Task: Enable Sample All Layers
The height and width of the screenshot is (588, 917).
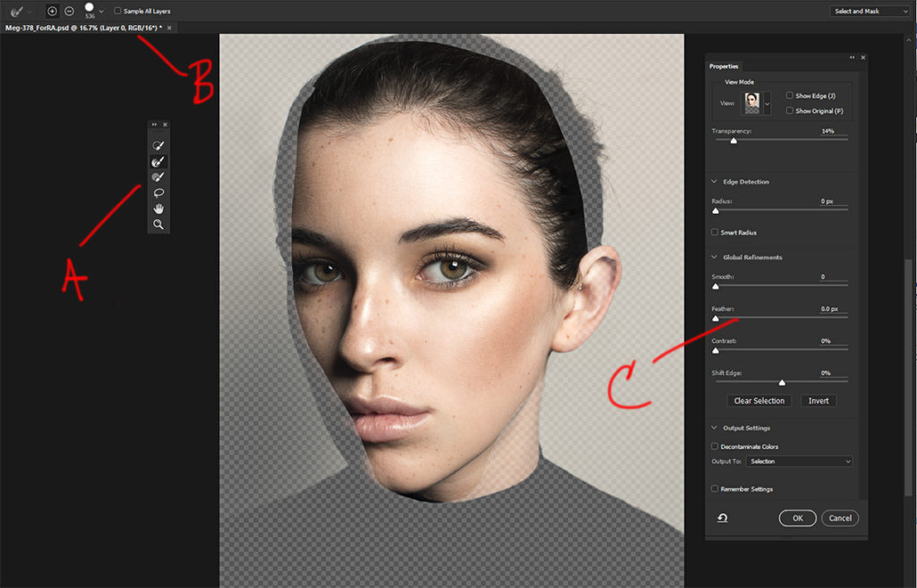Action: (116, 11)
